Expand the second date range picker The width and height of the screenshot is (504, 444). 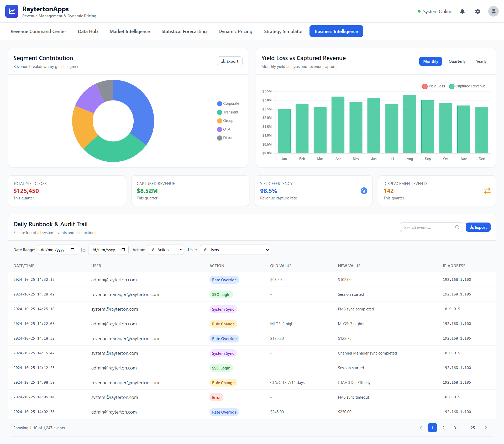tap(123, 250)
